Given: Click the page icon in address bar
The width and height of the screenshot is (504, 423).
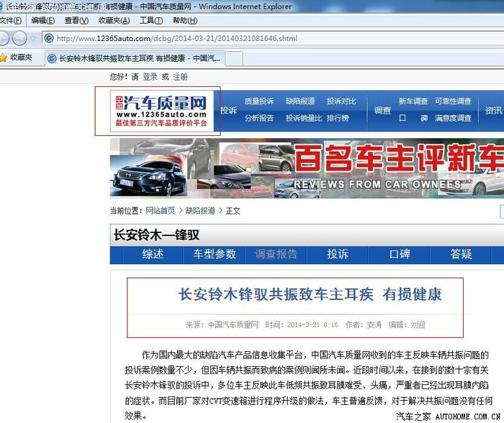Looking at the screenshot, I should [x=49, y=38].
